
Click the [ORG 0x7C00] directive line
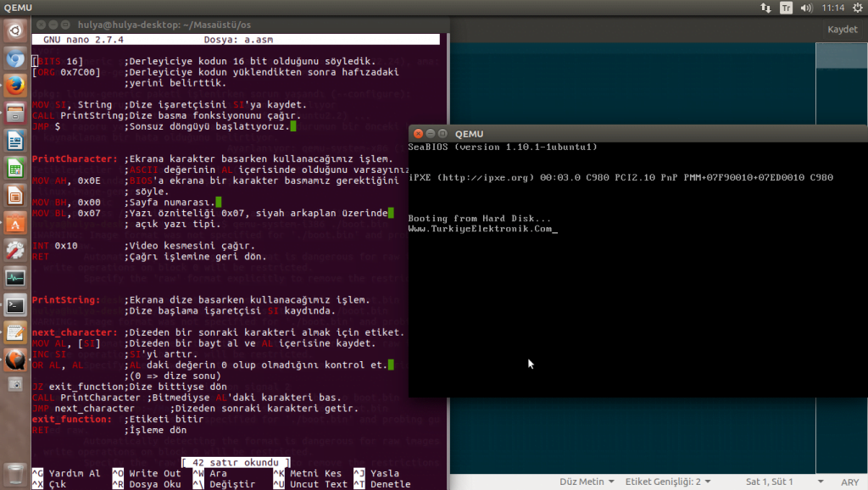pos(66,72)
